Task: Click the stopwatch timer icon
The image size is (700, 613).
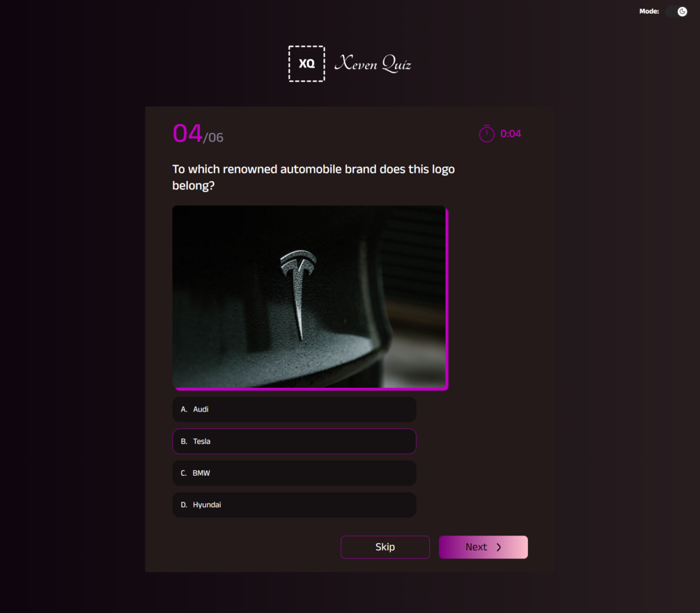Action: pos(487,134)
